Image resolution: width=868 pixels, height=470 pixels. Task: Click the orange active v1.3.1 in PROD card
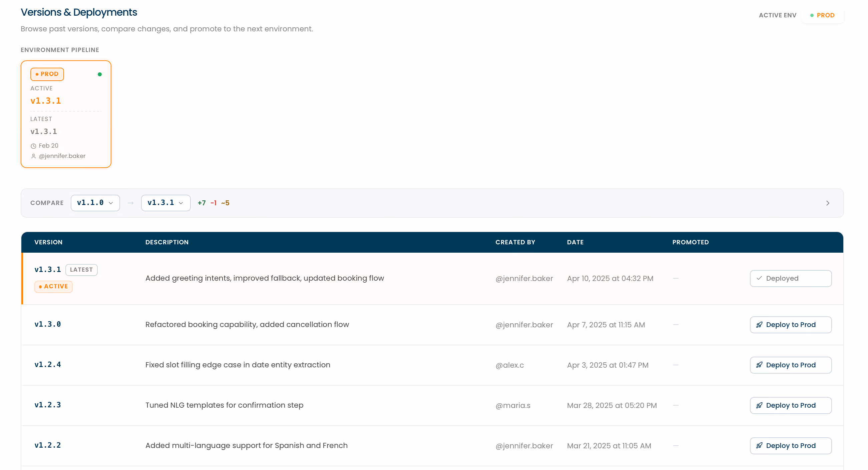tap(45, 101)
